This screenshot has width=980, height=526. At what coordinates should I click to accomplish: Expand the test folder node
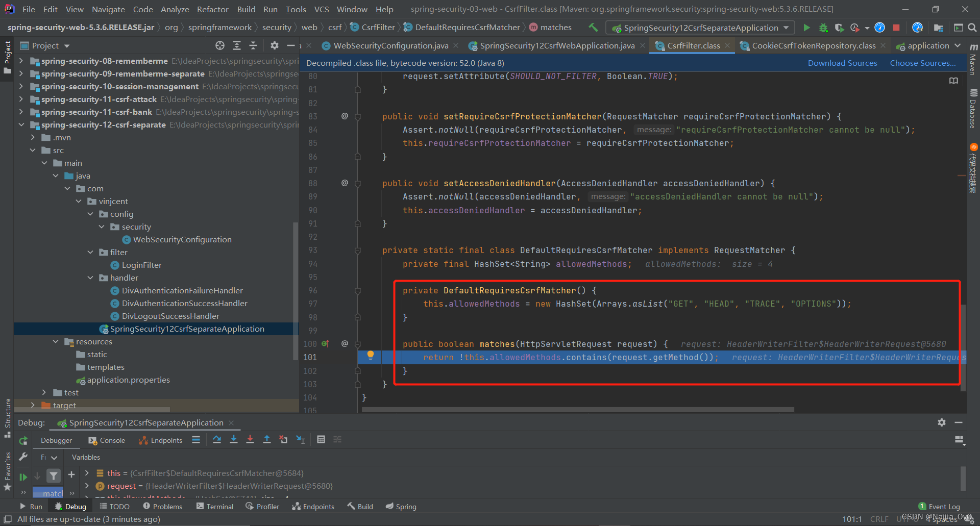[x=44, y=392]
